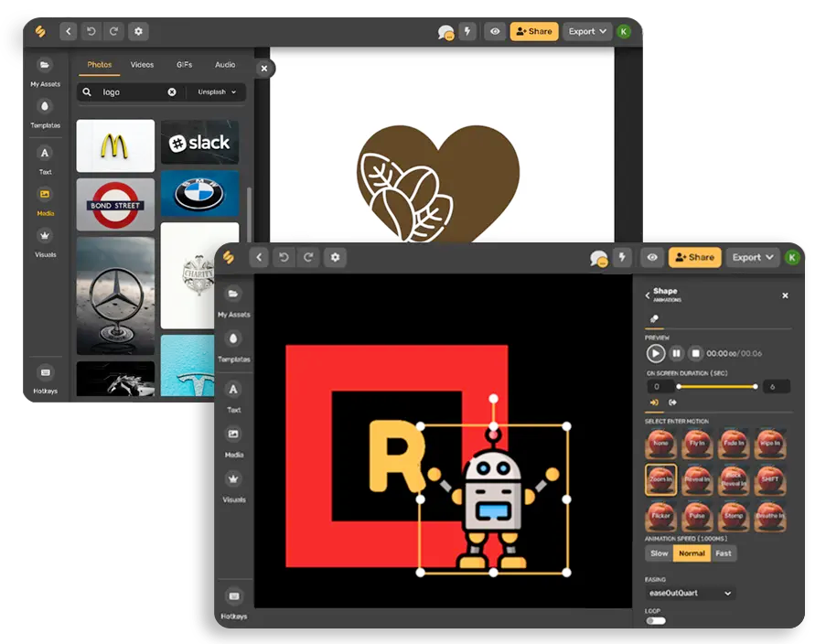Image resolution: width=826 pixels, height=644 pixels.
Task: Open My Assets in the back window
Action: (45, 71)
